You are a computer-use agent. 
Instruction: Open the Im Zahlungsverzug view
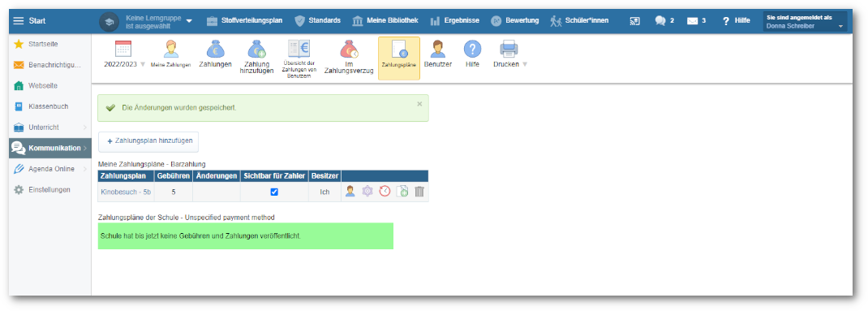click(349, 58)
